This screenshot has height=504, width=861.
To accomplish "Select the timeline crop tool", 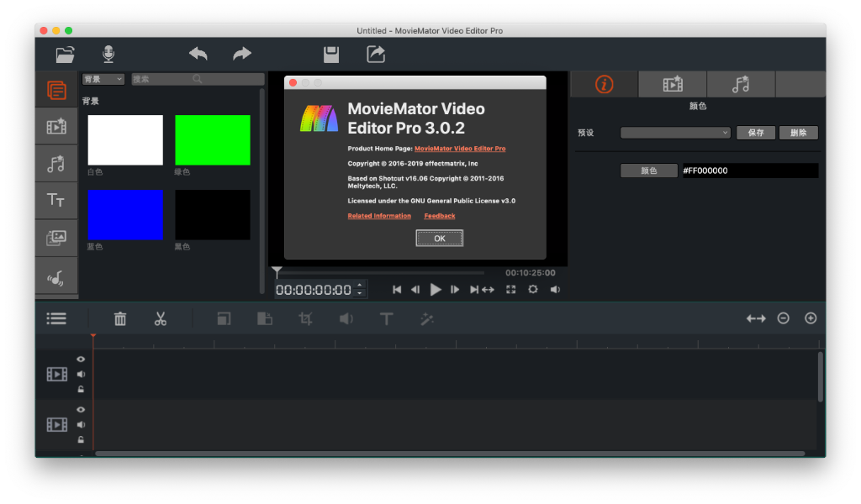I will point(305,318).
